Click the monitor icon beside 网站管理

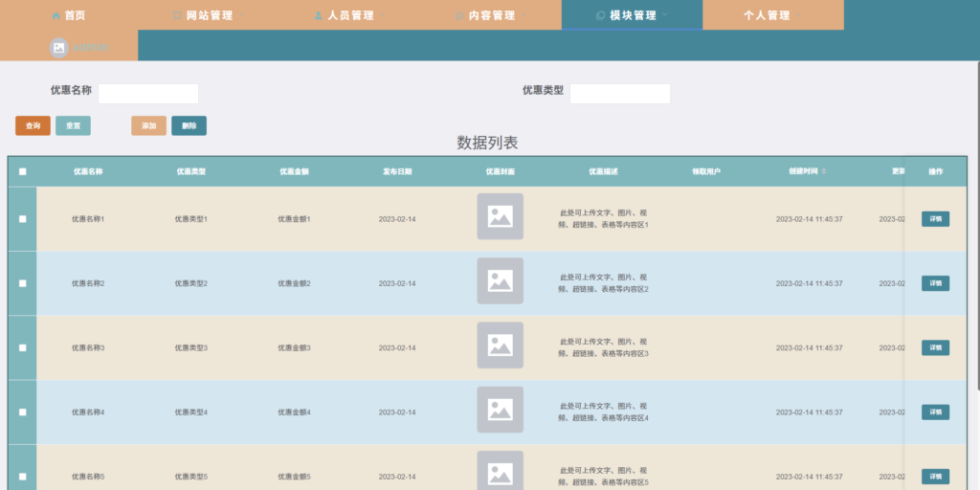(x=177, y=15)
